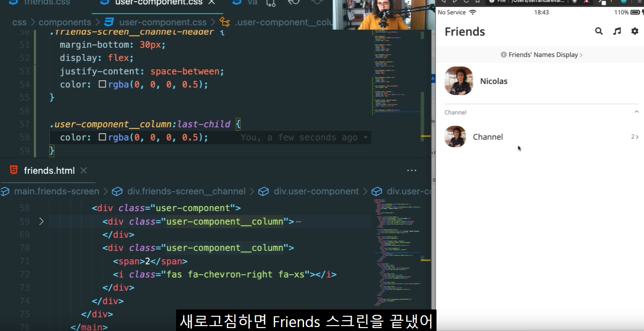This screenshot has height=331, width=644.
Task: Click the span containing 2 on line 71
Action: coord(150,261)
